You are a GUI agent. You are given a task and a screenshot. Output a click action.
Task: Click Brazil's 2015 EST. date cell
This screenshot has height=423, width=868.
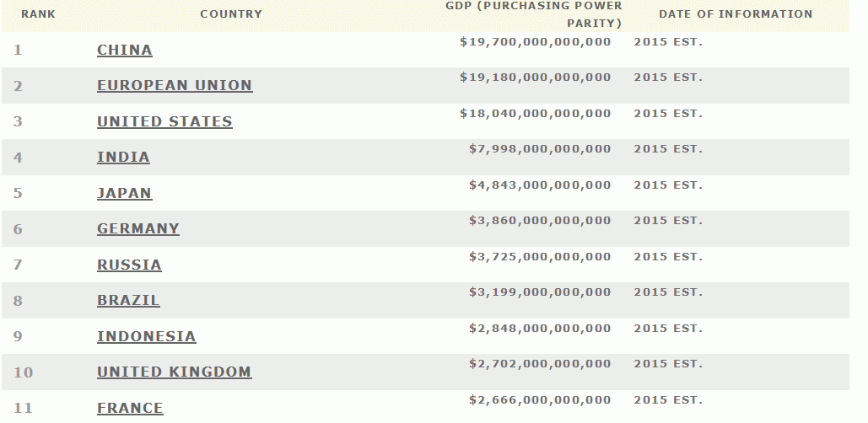(x=667, y=292)
